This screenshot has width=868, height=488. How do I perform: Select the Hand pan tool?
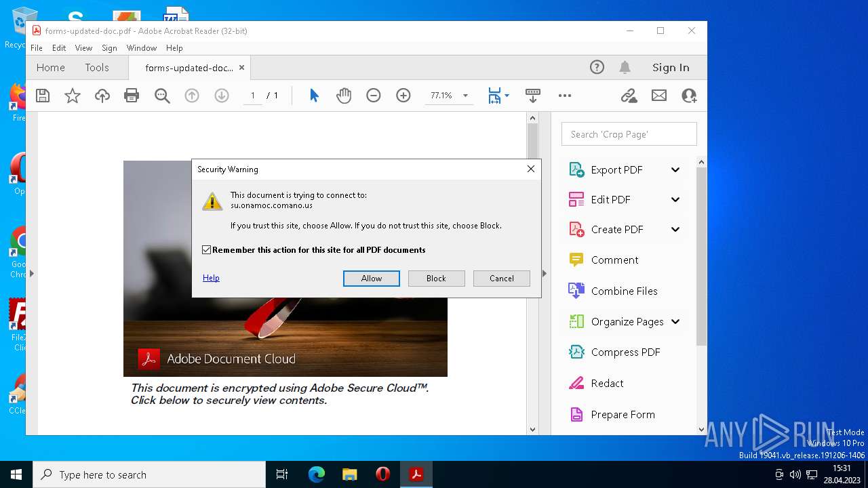pos(344,96)
